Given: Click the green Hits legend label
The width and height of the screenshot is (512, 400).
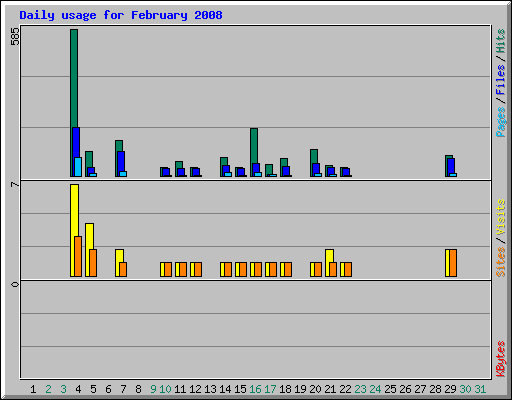Looking at the screenshot, I should (x=501, y=41).
